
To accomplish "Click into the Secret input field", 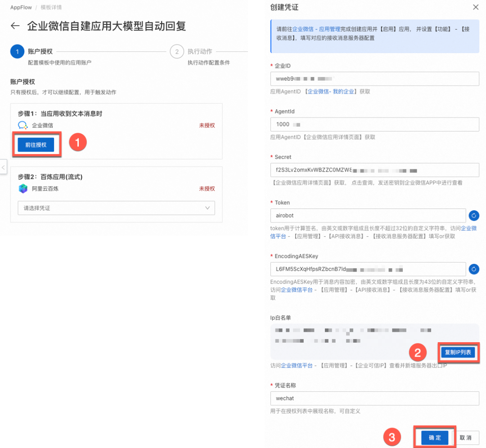I will click(374, 170).
